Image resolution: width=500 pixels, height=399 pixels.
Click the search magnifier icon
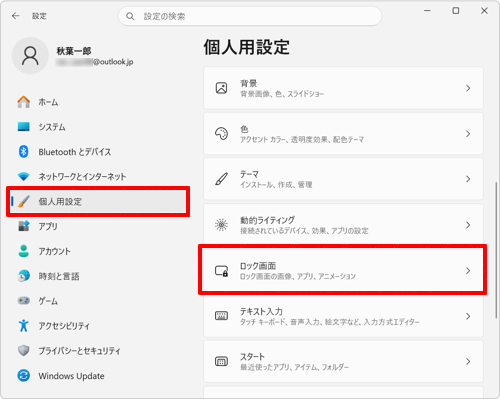coord(130,16)
